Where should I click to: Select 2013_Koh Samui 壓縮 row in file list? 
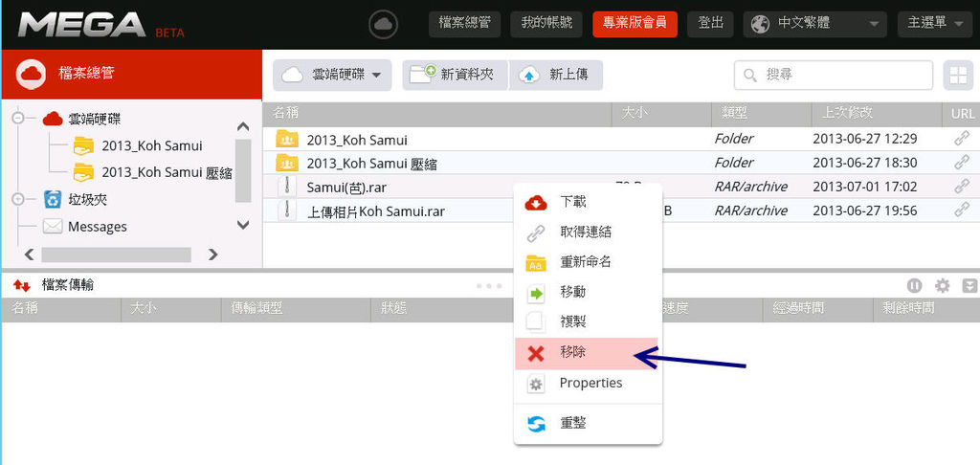[621, 163]
